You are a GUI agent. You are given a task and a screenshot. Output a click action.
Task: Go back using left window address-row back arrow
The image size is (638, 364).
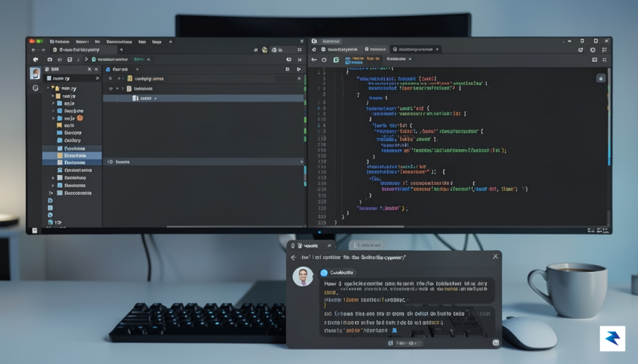34,50
